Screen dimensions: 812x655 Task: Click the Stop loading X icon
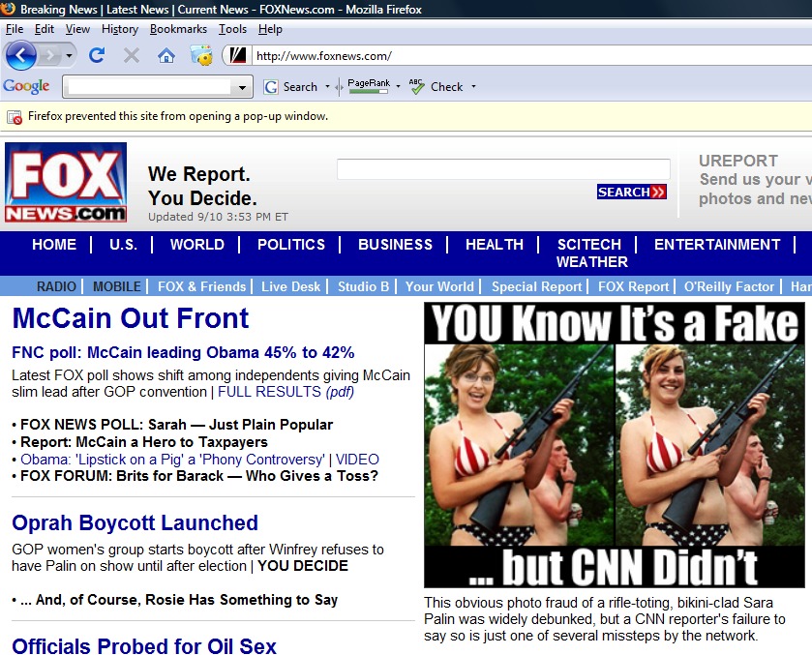[132, 55]
